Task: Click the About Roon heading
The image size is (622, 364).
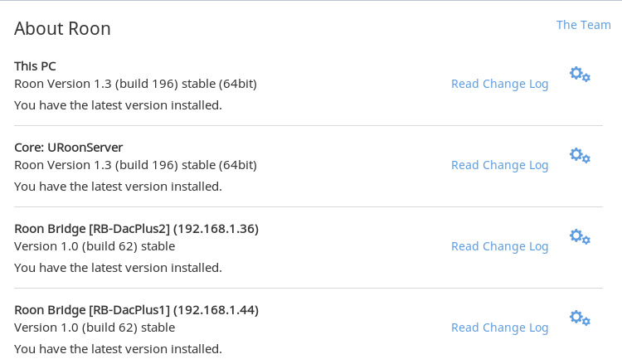Action: (62, 28)
